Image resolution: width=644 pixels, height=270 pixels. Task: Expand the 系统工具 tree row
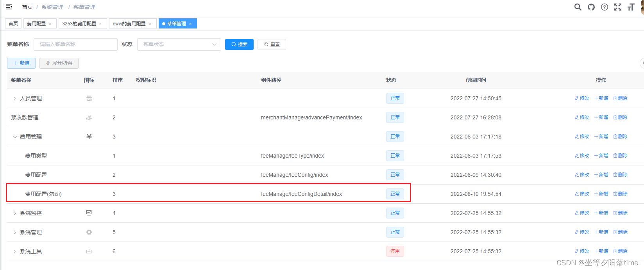coord(15,251)
